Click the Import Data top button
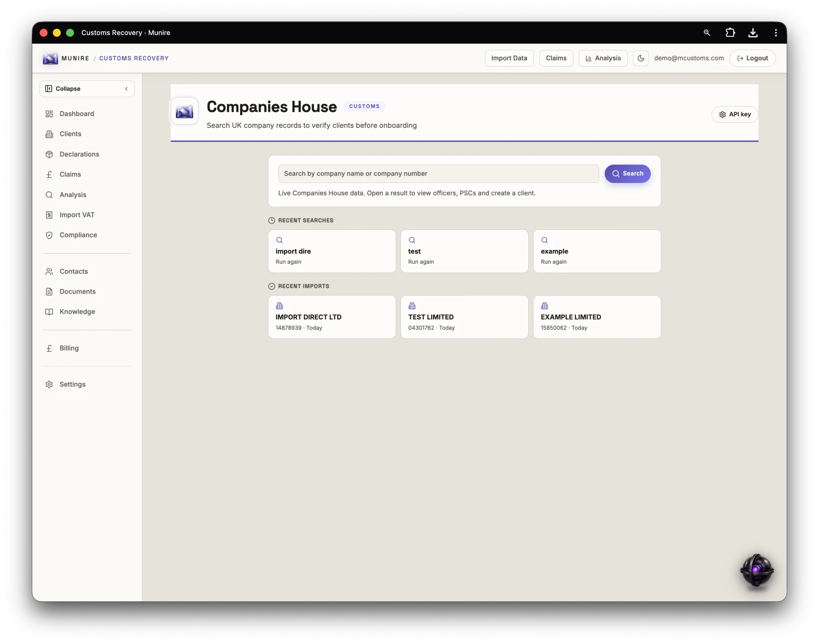 tap(509, 58)
